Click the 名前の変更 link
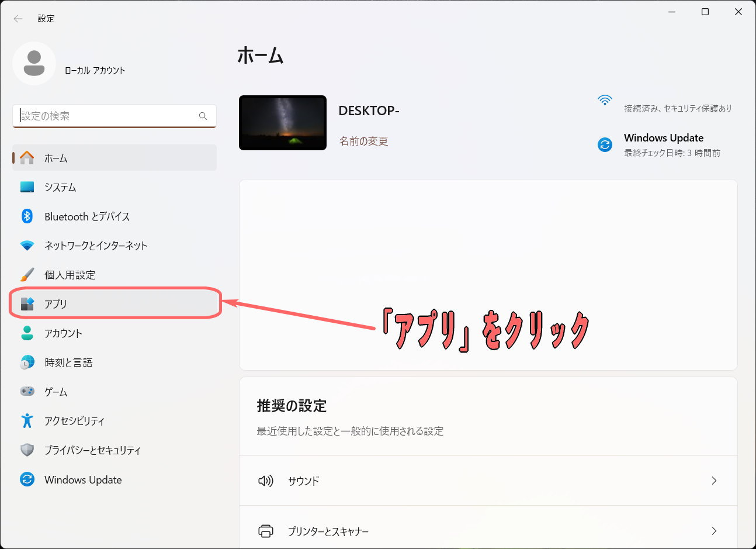Screen dimensions: 756x549 tap(363, 141)
